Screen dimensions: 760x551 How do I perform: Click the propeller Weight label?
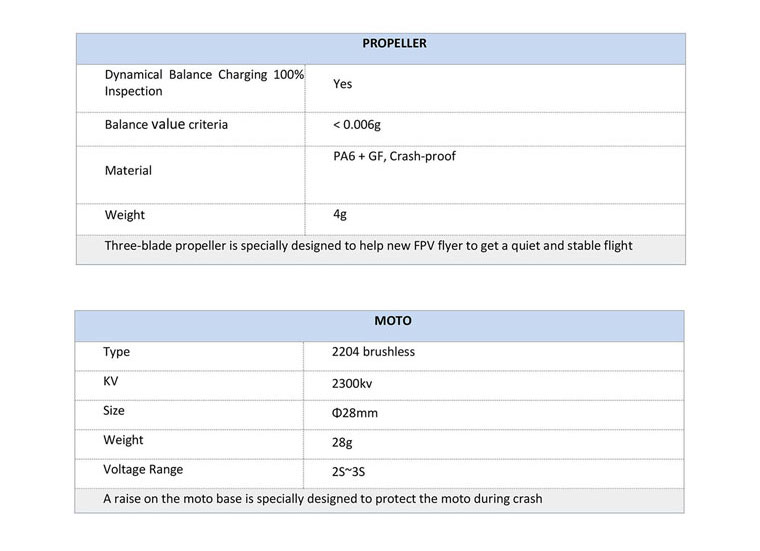tap(124, 215)
